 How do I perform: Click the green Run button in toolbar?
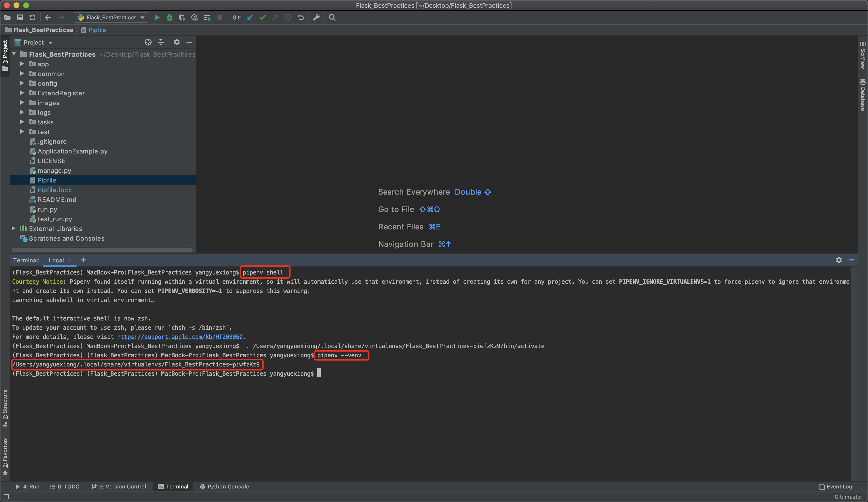[157, 18]
